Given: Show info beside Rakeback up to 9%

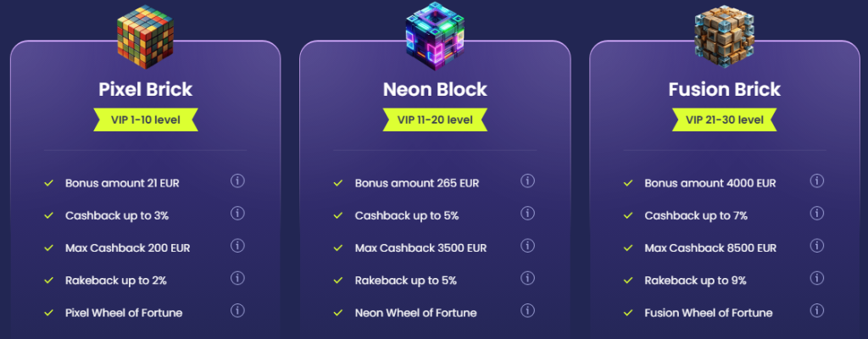Looking at the screenshot, I should (x=817, y=279).
